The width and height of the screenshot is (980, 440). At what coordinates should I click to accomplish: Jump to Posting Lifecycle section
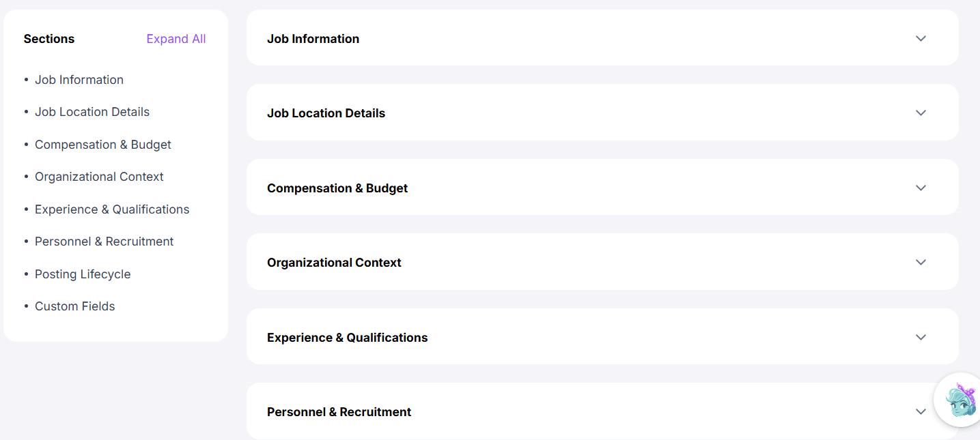pyautogui.click(x=83, y=274)
